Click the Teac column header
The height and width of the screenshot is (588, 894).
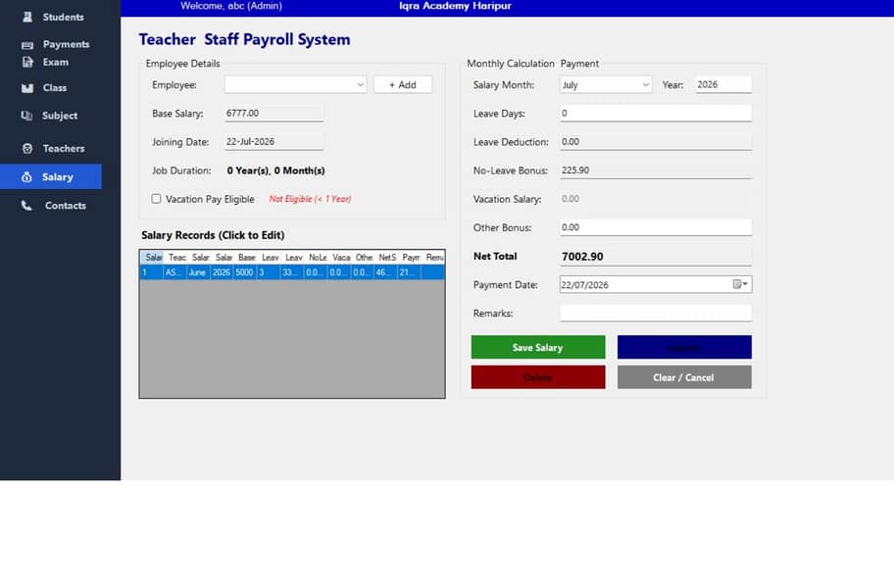pos(175,258)
